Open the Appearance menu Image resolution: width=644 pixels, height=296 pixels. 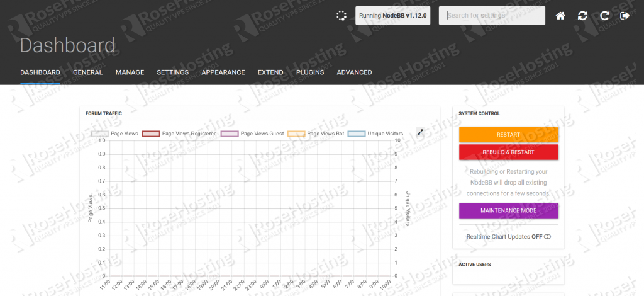point(223,72)
